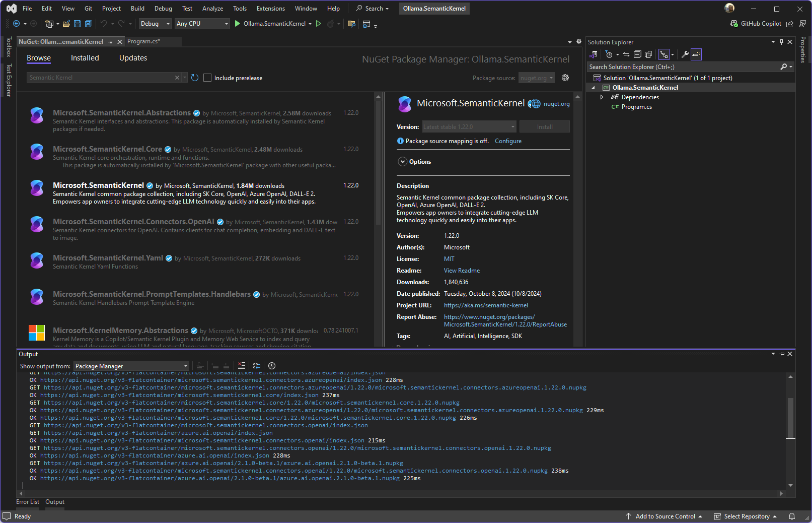Refresh the NuGet package search results
This screenshot has height=523, width=812.
(195, 78)
